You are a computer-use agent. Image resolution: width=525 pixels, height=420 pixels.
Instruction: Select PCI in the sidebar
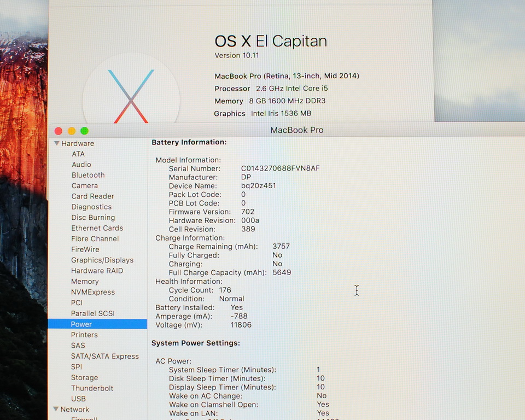coord(77,303)
